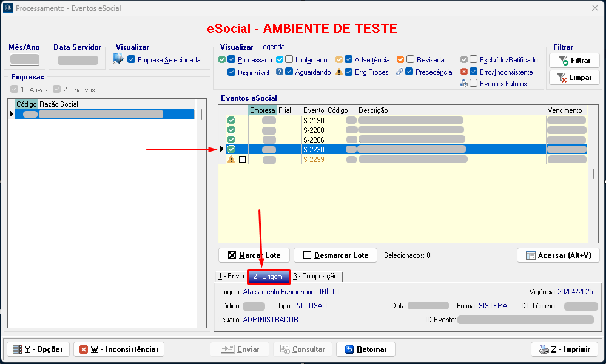
Task: Click the red X Erro/Inconsistente icon
Action: coord(464,72)
